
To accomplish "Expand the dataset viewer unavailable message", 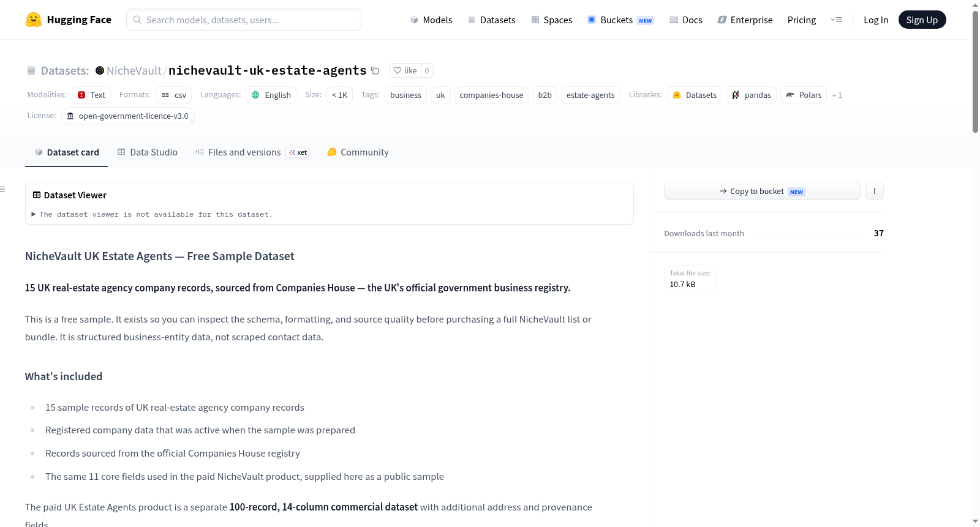I will pos(152,214).
